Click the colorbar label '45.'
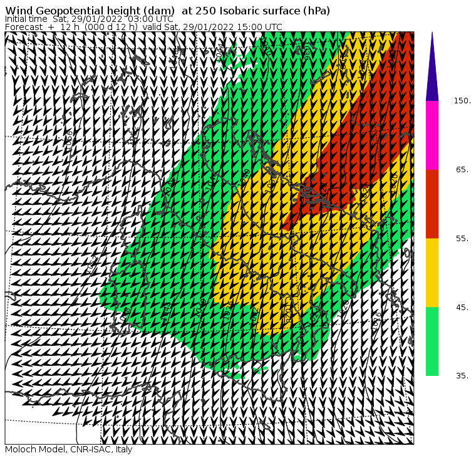Image resolution: width=476 pixels, height=458 pixels. pos(463,308)
